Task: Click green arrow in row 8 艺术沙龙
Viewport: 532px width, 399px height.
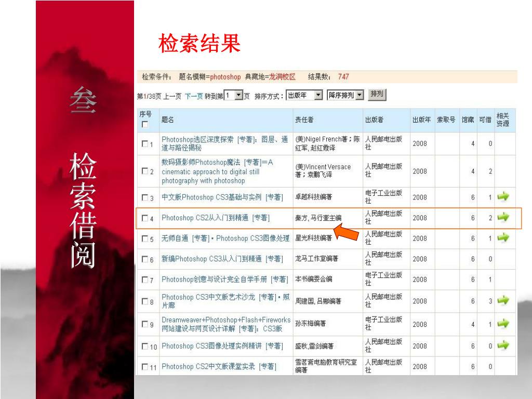Action: click(503, 300)
